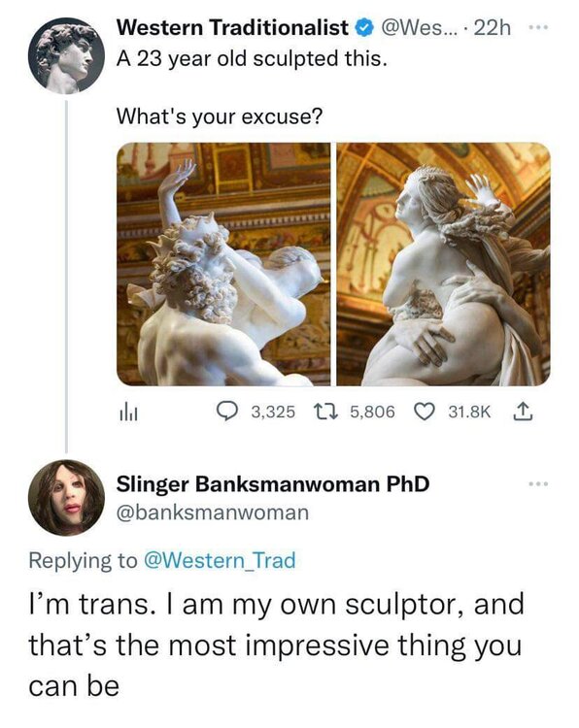Like the tweet with heart icon

click(423, 412)
